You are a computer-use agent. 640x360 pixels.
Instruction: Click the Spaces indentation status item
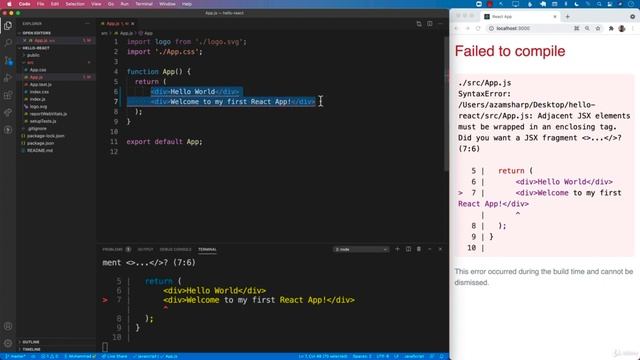tap(362, 356)
